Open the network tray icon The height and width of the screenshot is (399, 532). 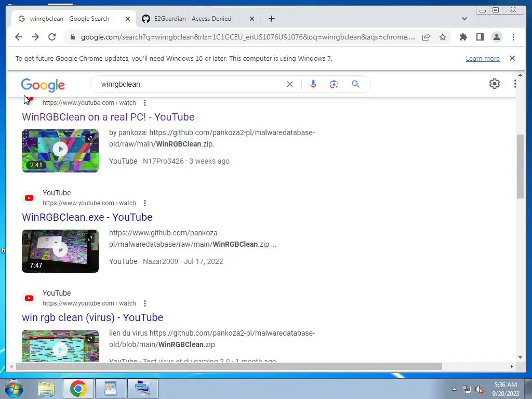[467, 389]
